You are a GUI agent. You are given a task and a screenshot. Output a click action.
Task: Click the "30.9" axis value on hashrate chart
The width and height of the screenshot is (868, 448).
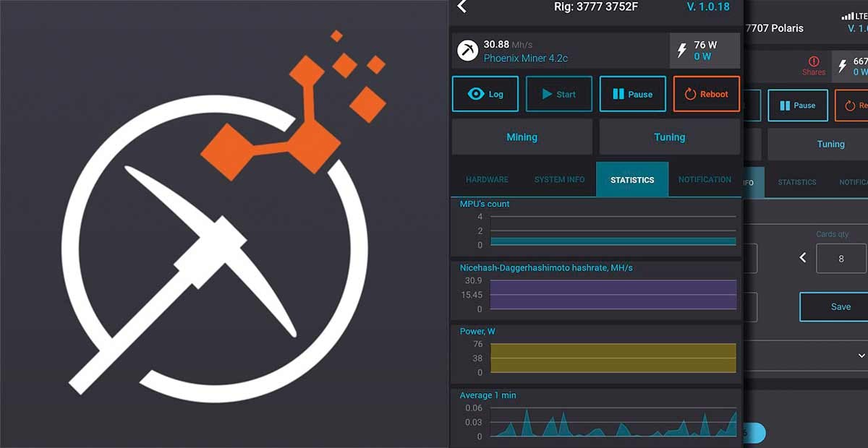474,281
